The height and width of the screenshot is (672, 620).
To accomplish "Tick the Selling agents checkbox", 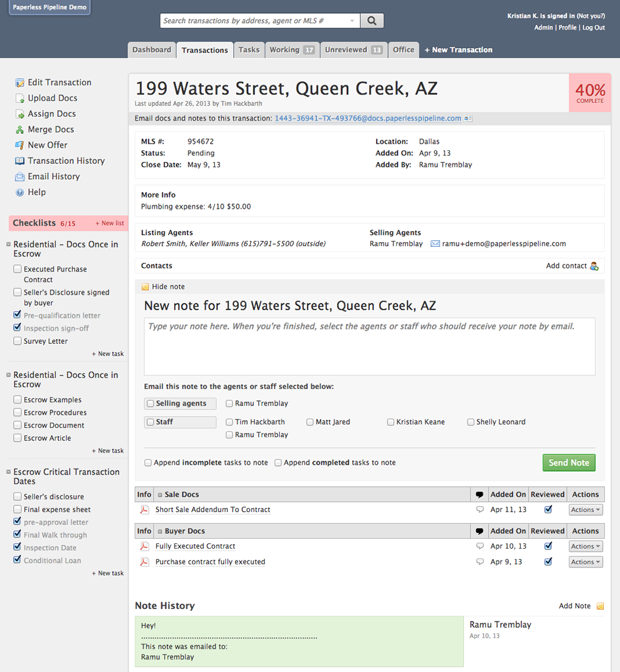I will coord(150,404).
